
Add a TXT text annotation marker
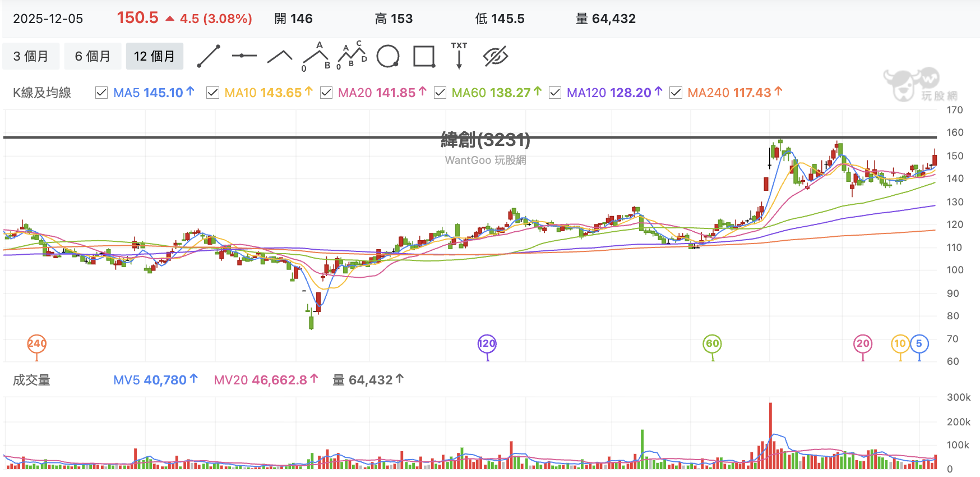click(459, 56)
